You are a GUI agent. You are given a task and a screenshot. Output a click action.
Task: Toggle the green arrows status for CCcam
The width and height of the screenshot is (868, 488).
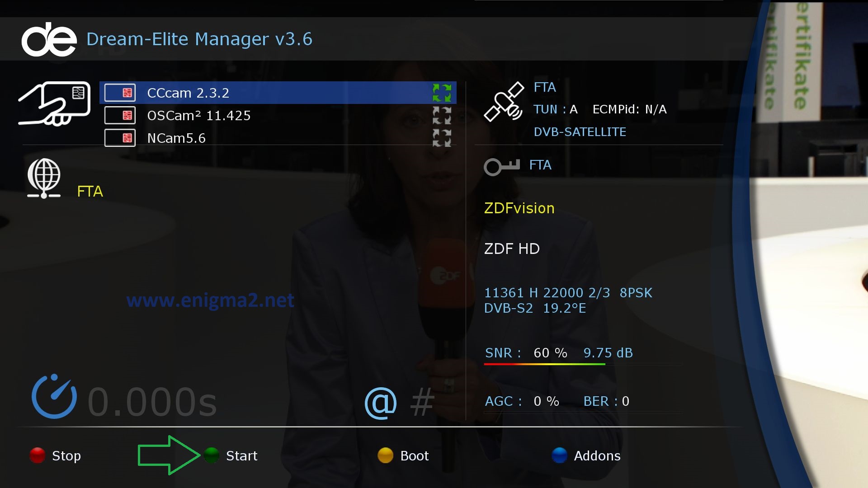442,93
